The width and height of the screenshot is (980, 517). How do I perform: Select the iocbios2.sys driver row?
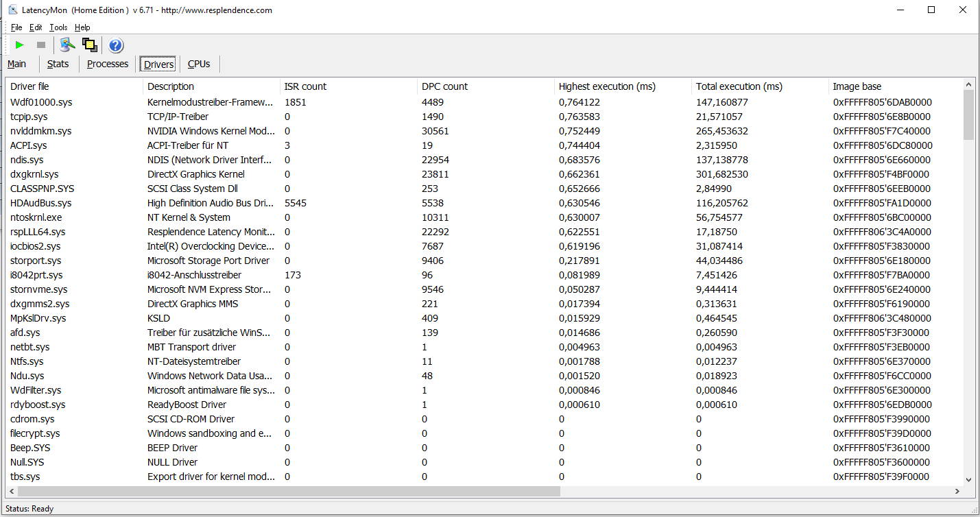tap(484, 246)
